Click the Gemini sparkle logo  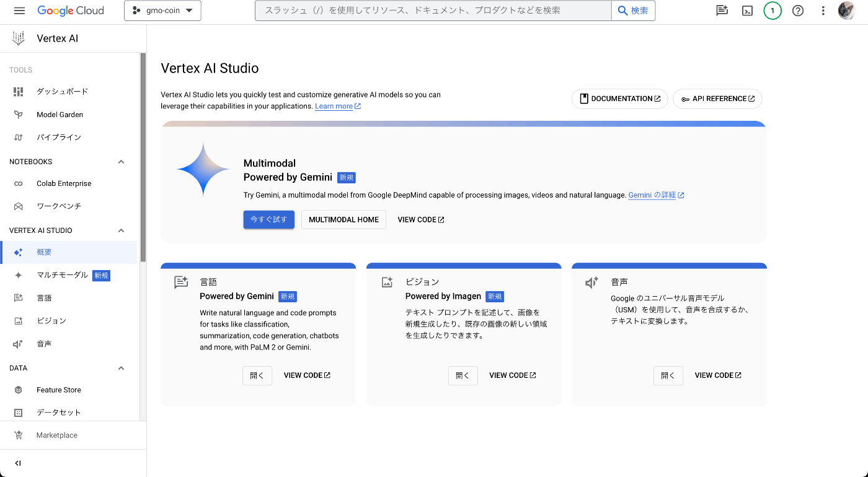click(203, 169)
